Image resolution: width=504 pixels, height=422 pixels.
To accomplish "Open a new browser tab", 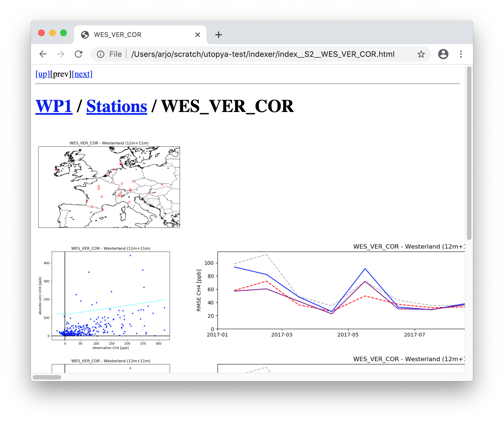I will tap(218, 35).
